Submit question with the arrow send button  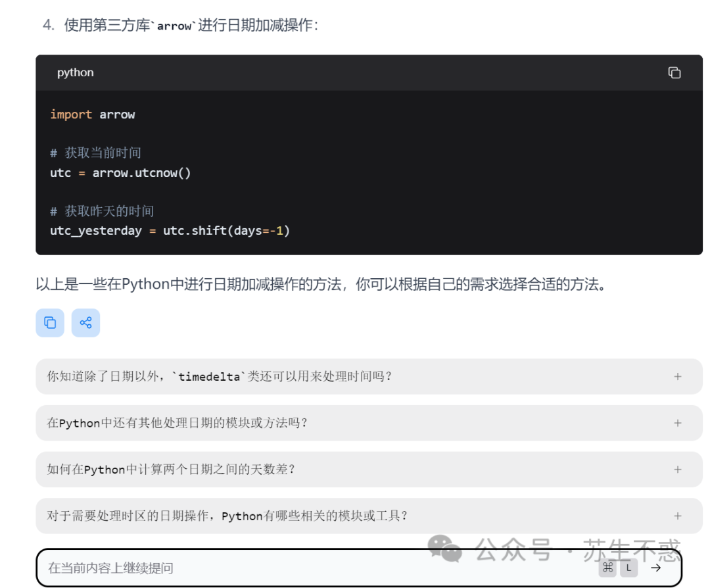coord(655,568)
